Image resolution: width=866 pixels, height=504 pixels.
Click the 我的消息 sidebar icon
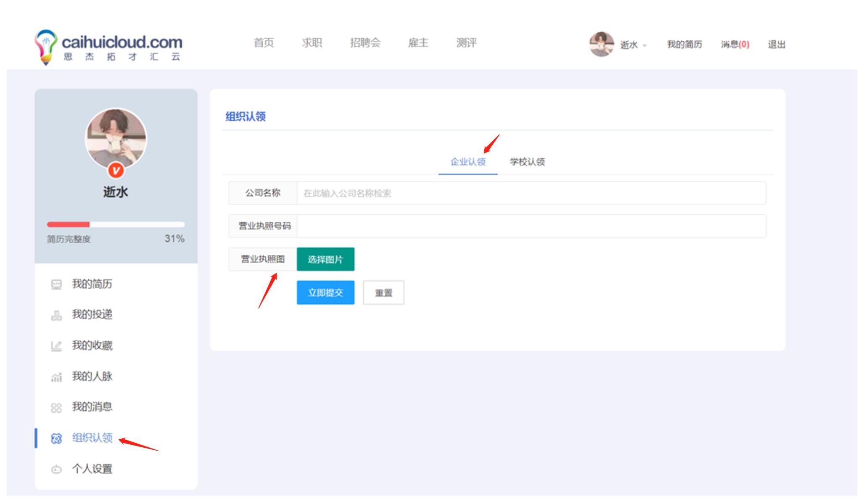point(56,408)
